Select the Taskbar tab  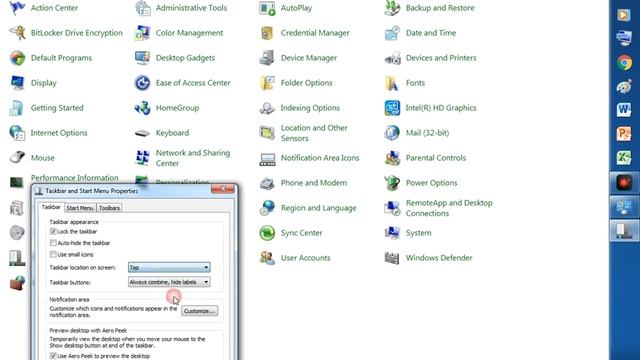click(51, 207)
